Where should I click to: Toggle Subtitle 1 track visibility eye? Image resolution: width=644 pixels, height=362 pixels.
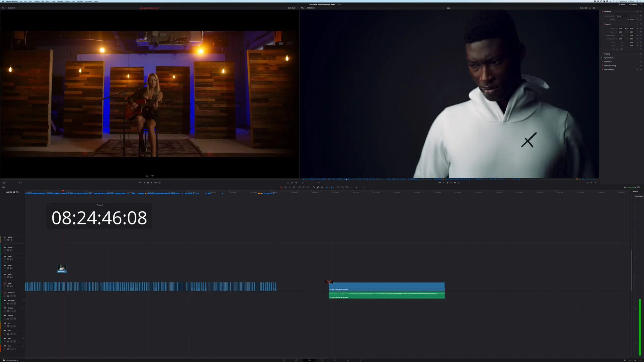point(11,240)
